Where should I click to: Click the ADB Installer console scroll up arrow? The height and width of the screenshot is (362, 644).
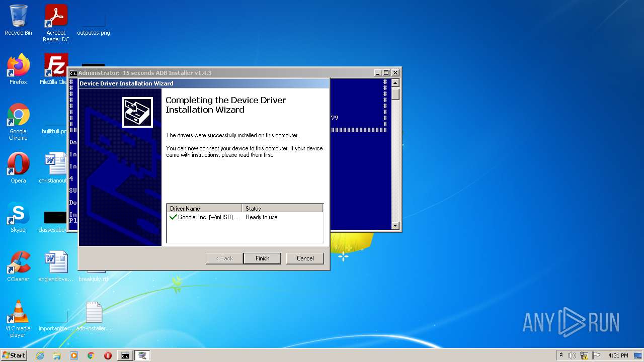pyautogui.click(x=395, y=83)
